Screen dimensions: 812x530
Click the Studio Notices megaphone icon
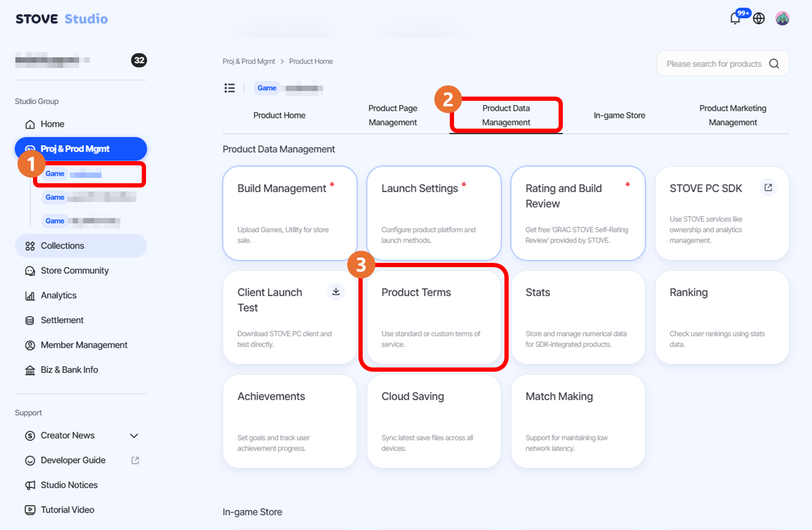tap(30, 485)
